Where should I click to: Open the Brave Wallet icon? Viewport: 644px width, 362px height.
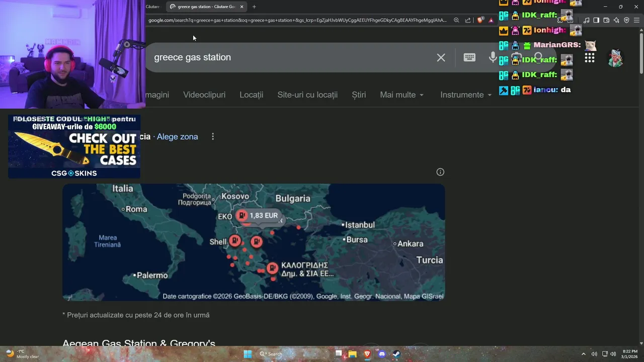pos(606,20)
